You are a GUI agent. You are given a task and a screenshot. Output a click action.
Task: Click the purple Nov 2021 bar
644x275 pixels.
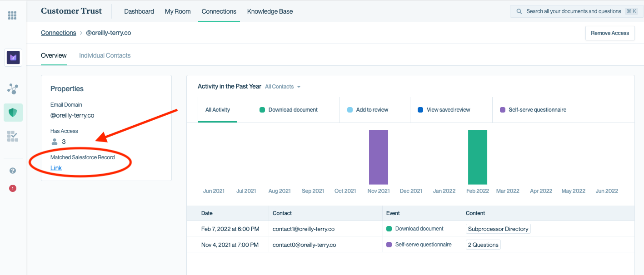(x=379, y=157)
